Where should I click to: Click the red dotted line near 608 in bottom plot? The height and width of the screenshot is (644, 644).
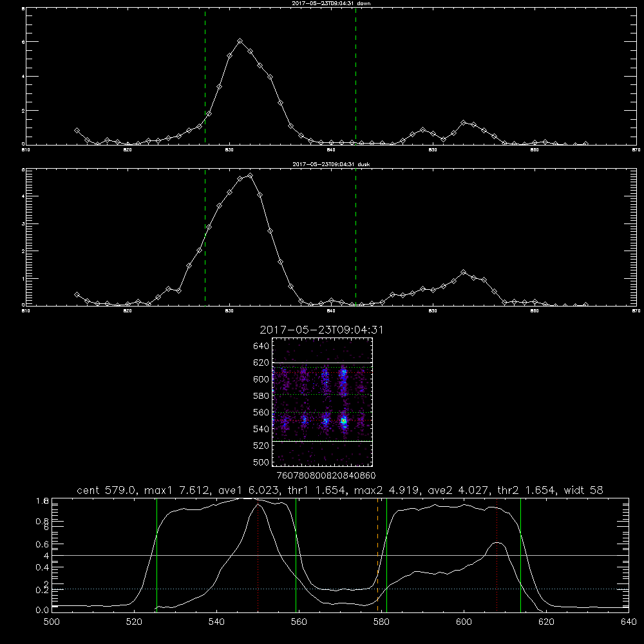coord(497,554)
